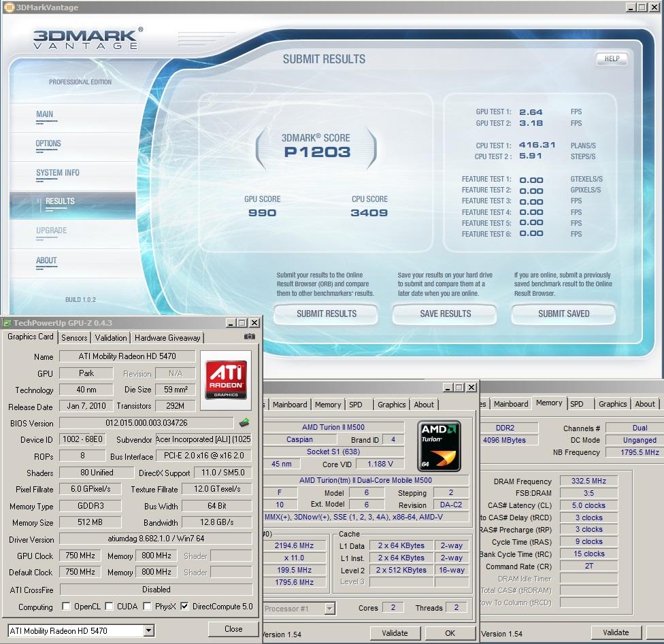The image size is (664, 644).
Task: Open the Hardware Giveaway tab
Action: [x=167, y=337]
